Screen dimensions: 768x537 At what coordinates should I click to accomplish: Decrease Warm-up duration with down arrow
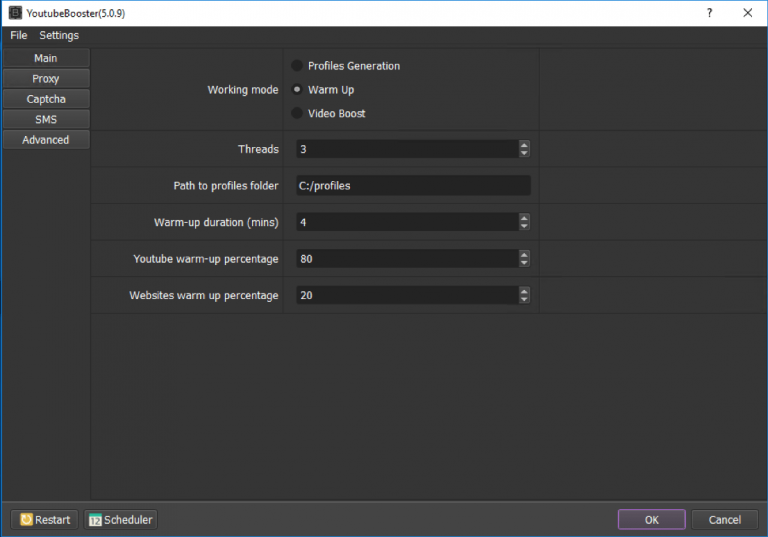click(524, 226)
